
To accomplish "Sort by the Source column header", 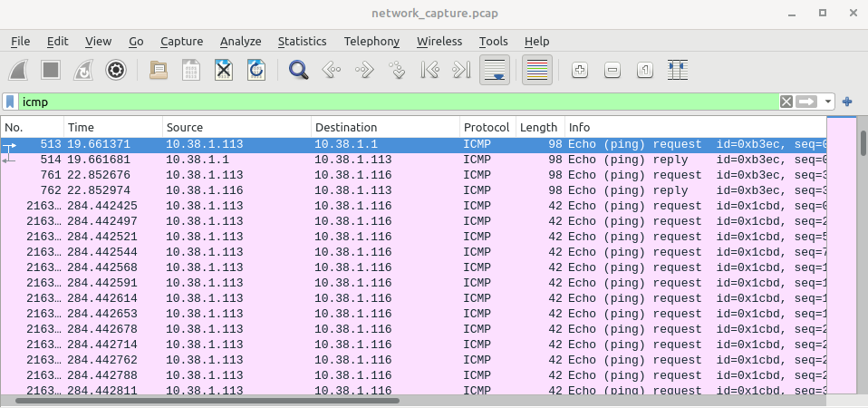I will click(x=236, y=127).
